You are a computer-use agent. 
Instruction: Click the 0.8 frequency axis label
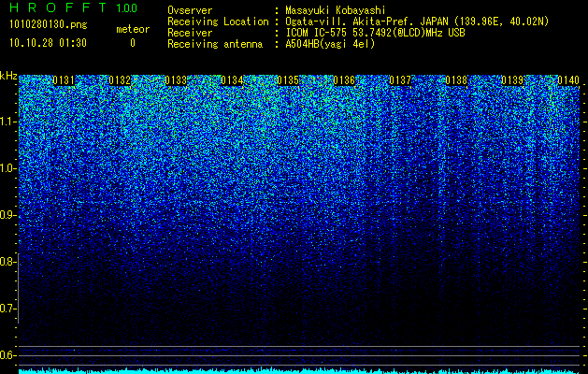point(7,262)
